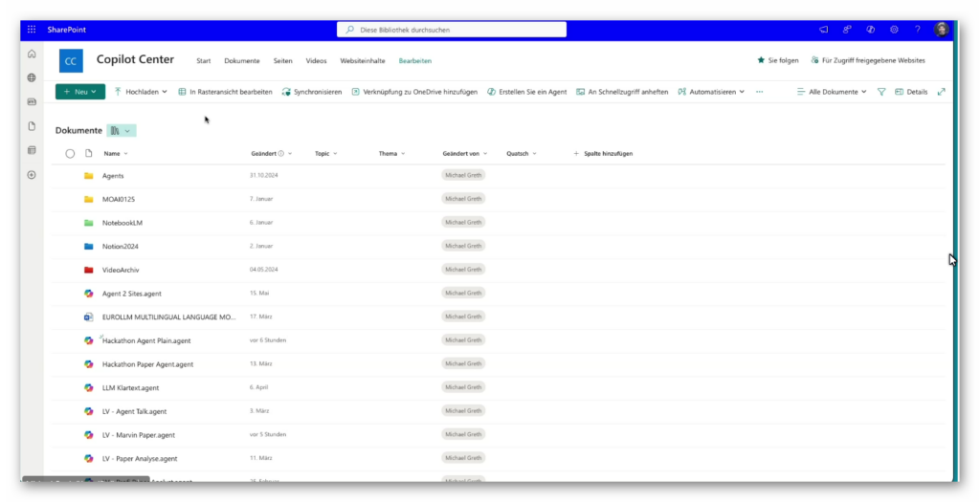Click the create plus icon in left rail

point(32,175)
